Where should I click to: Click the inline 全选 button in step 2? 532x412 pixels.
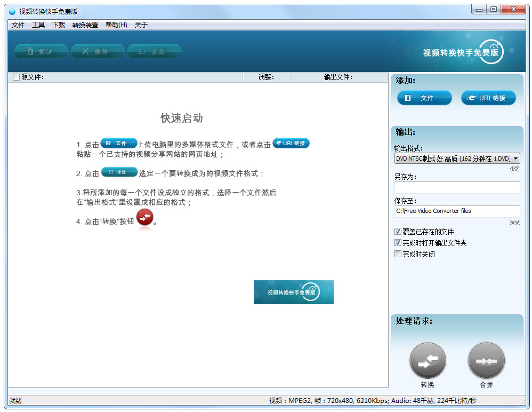pyautogui.click(x=119, y=172)
